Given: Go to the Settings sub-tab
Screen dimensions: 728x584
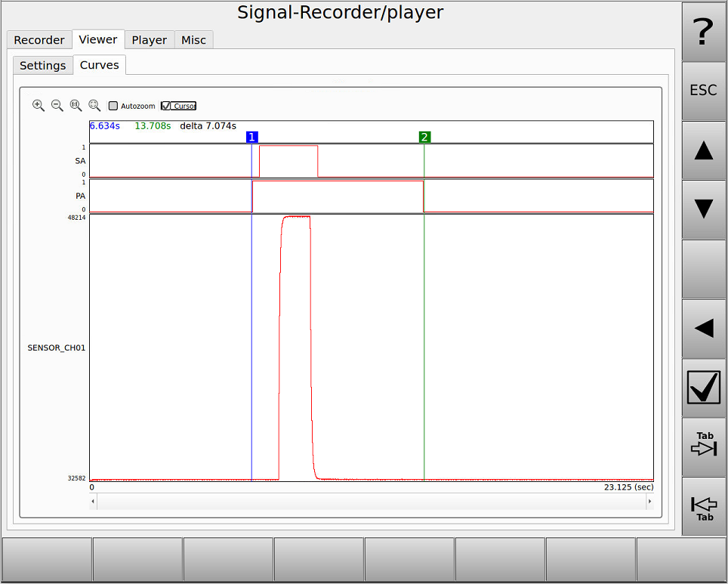Looking at the screenshot, I should click(x=42, y=66).
